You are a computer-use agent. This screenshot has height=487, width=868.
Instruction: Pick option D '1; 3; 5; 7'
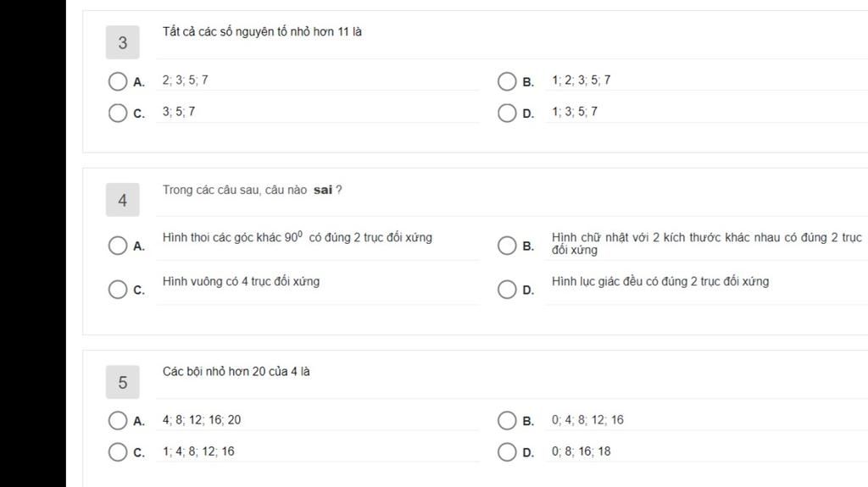pos(507,113)
